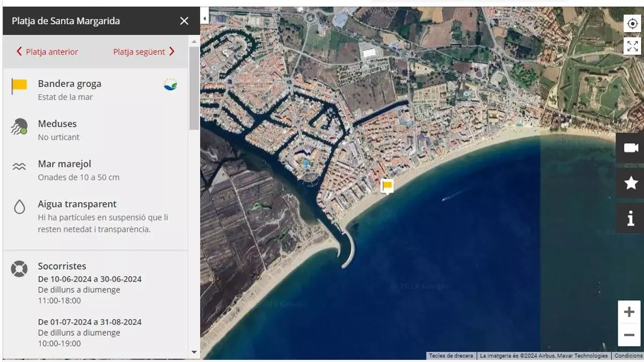Go to Platja anterior

[x=47, y=52]
